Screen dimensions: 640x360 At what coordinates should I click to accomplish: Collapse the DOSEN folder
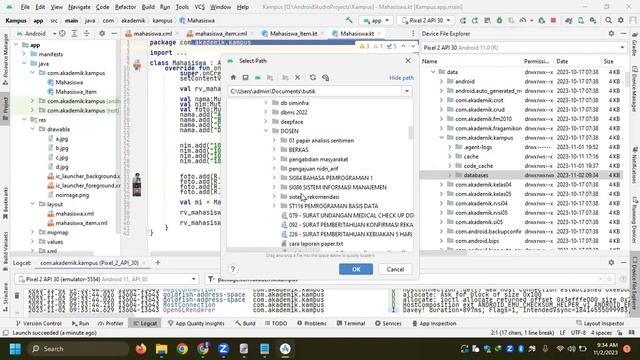(266, 131)
